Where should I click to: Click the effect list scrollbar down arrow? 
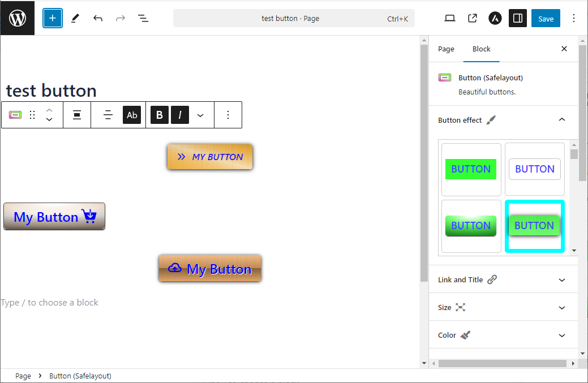[x=574, y=251]
